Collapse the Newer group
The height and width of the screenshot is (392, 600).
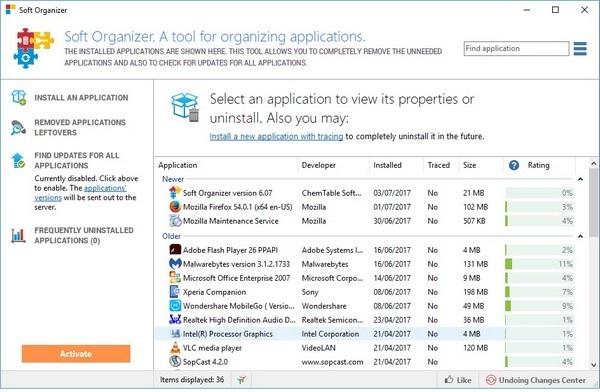click(580, 179)
